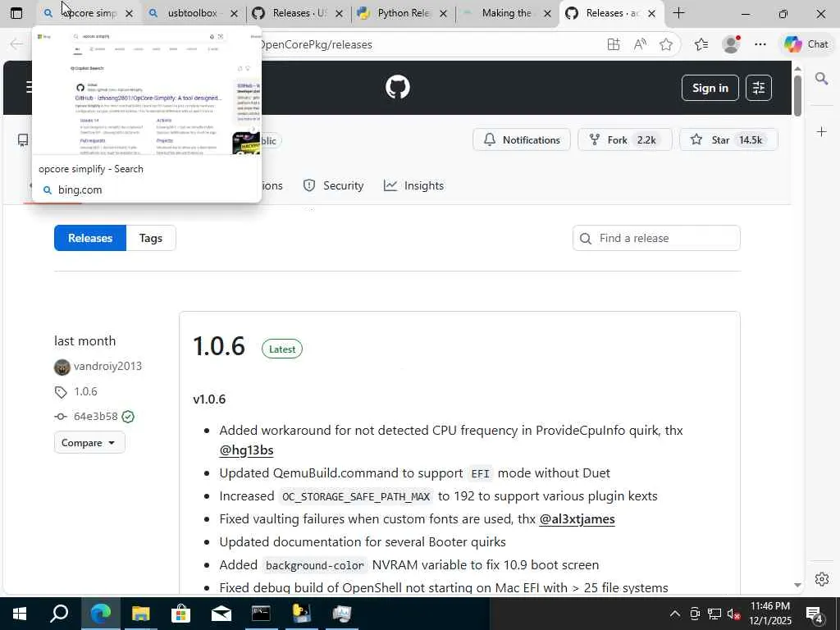This screenshot has height=630, width=840.
Task: Open the Windows Start menu
Action: [x=20, y=614]
